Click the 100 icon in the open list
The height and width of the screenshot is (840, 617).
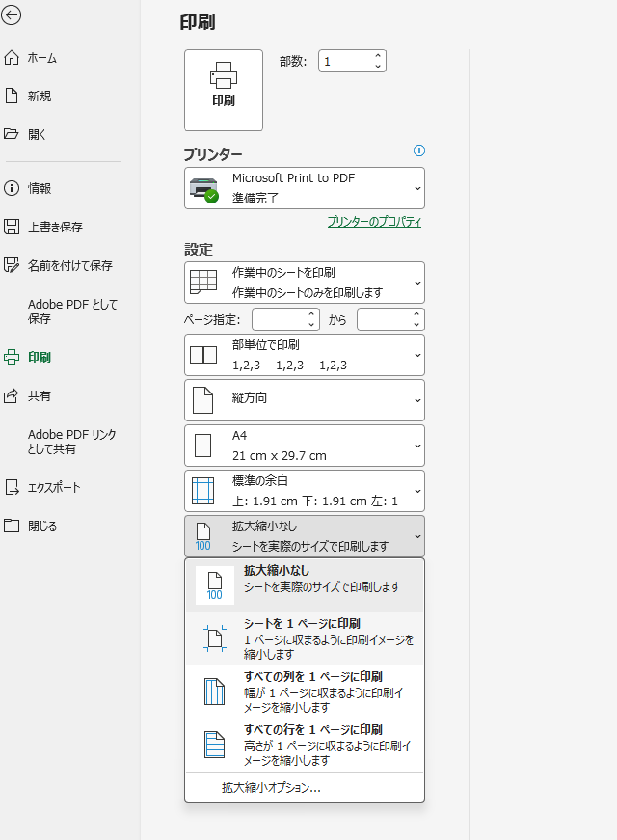pyautogui.click(x=215, y=585)
